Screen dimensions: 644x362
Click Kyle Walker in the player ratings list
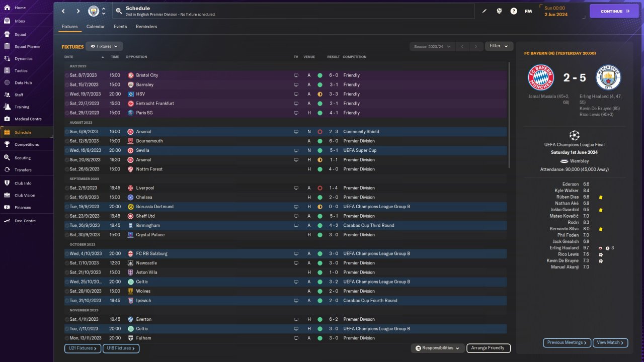[567, 191]
